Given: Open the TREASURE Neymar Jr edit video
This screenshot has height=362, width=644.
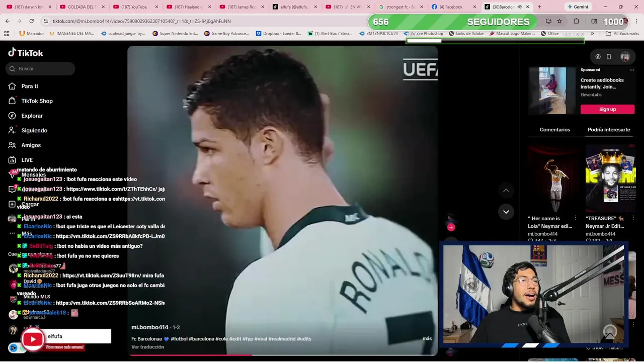Looking at the screenshot, I should 610,179.
